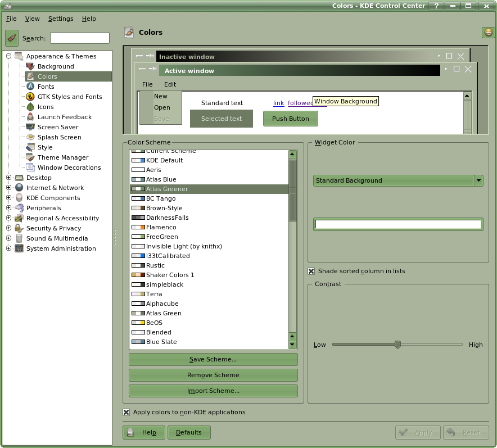Open the Settings menu
The height and width of the screenshot is (448, 497).
tap(61, 19)
